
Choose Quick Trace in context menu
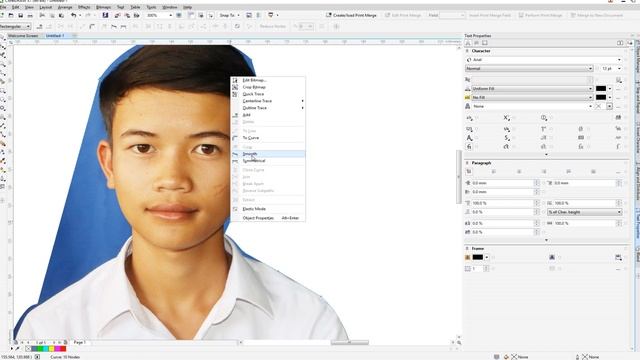click(267, 94)
